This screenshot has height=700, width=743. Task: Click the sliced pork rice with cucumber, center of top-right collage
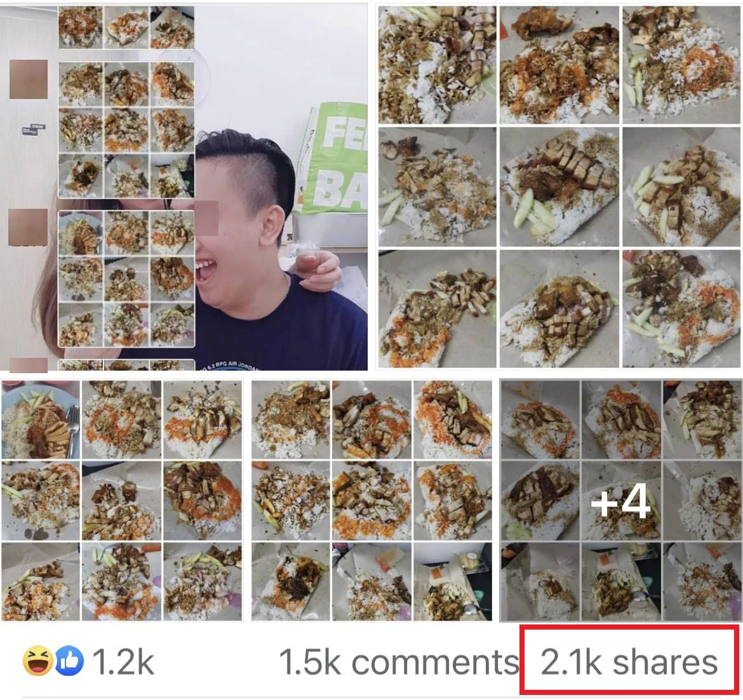point(559,187)
